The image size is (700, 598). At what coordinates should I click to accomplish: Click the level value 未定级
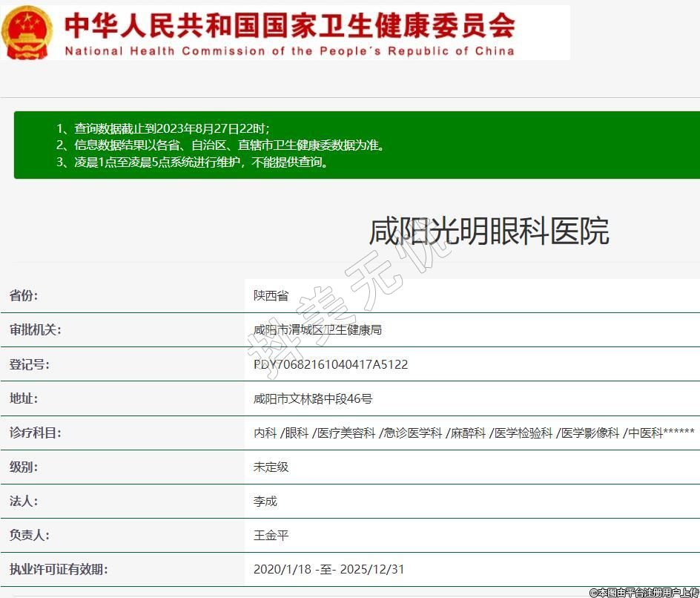click(271, 467)
